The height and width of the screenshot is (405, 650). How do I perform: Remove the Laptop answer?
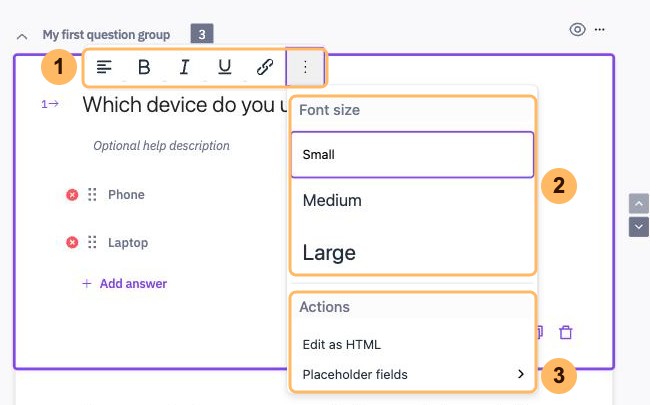click(72, 242)
